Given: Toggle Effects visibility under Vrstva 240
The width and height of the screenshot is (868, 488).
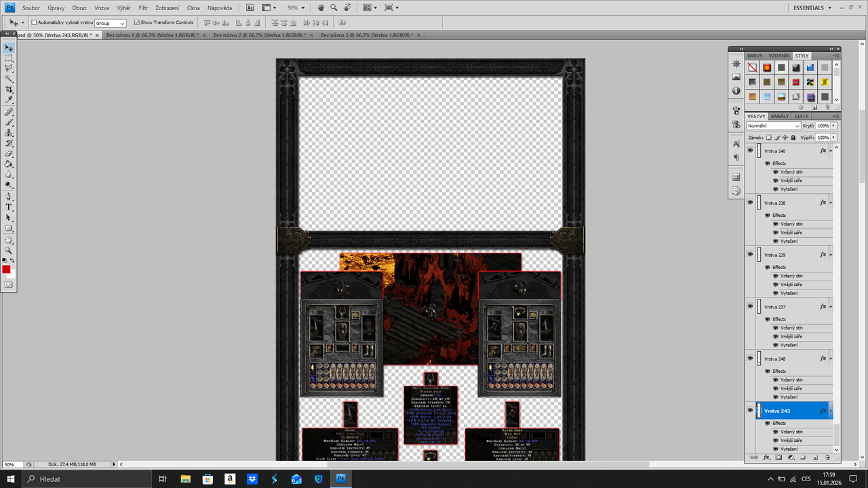Looking at the screenshot, I should [x=768, y=163].
